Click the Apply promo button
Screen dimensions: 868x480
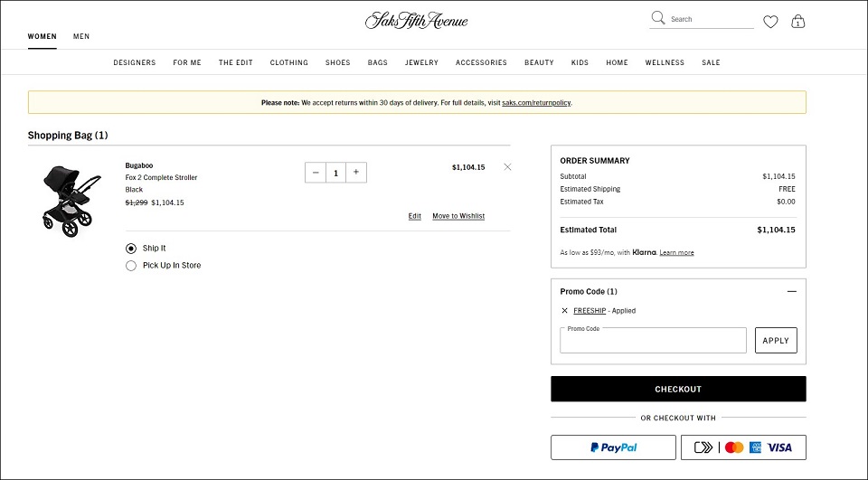[776, 341]
